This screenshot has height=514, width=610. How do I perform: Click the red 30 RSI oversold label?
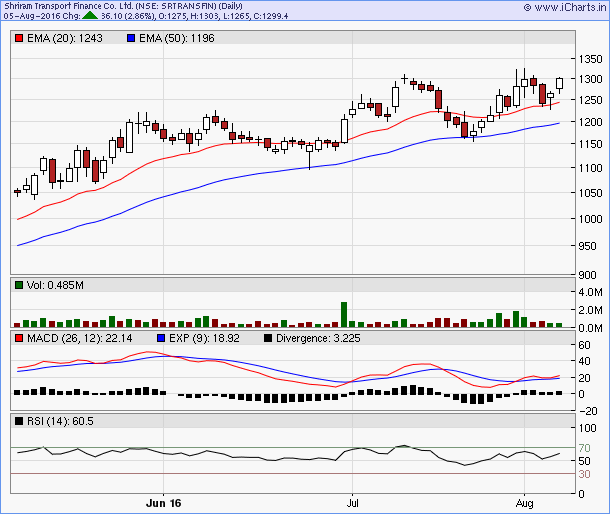point(584,474)
